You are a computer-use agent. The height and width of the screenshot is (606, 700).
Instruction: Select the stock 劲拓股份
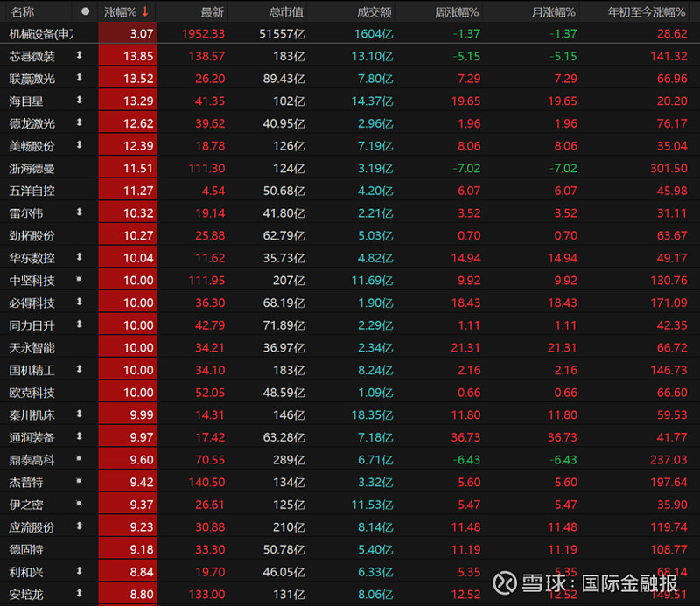(32, 235)
